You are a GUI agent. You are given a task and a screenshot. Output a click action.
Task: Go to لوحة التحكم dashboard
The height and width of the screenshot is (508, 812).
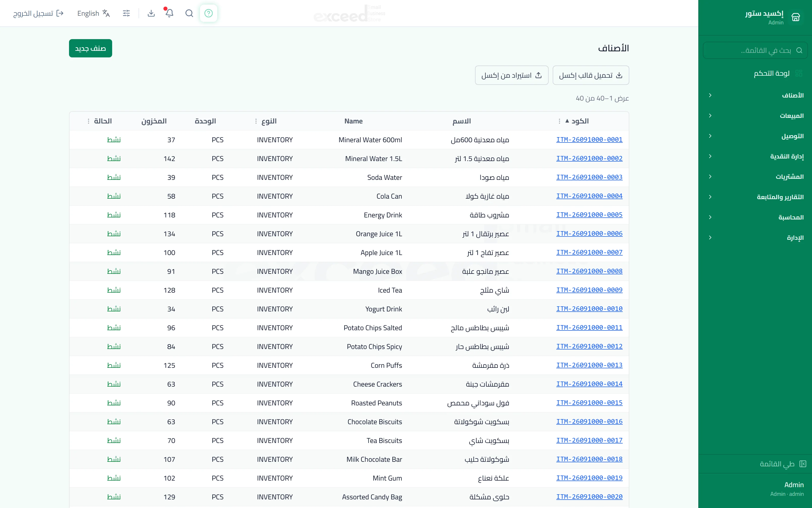coord(755,73)
